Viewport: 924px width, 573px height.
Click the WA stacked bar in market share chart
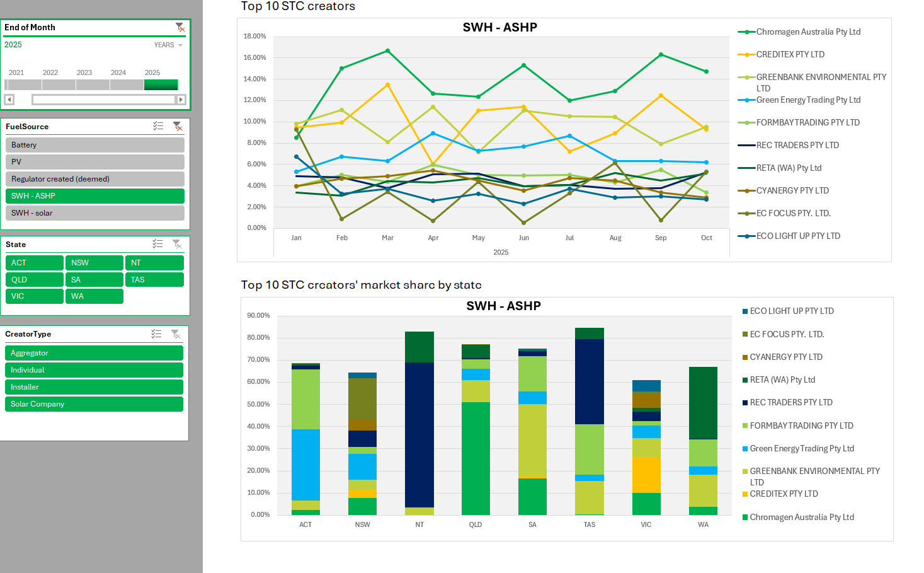[703, 441]
